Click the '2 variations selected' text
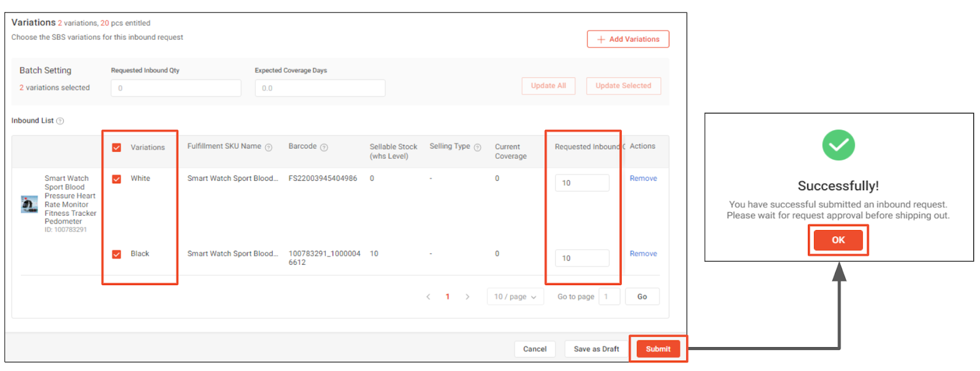Viewport: 980px width, 371px height. pyautogui.click(x=55, y=88)
